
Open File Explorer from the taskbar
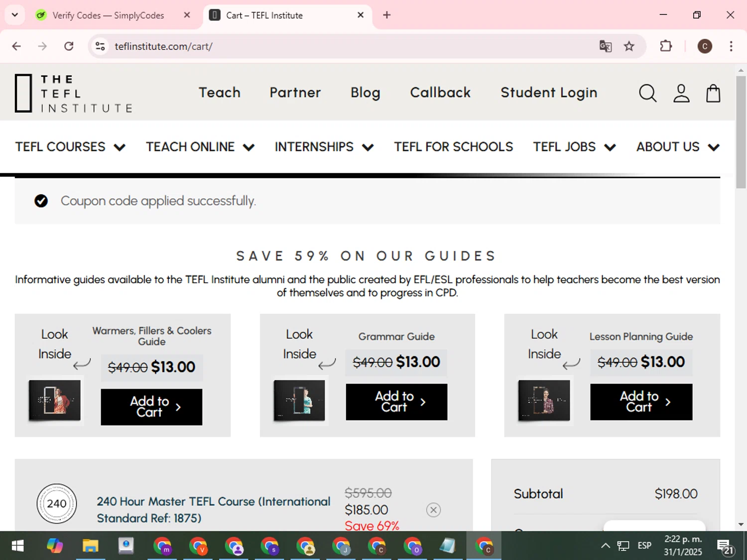pos(90,546)
